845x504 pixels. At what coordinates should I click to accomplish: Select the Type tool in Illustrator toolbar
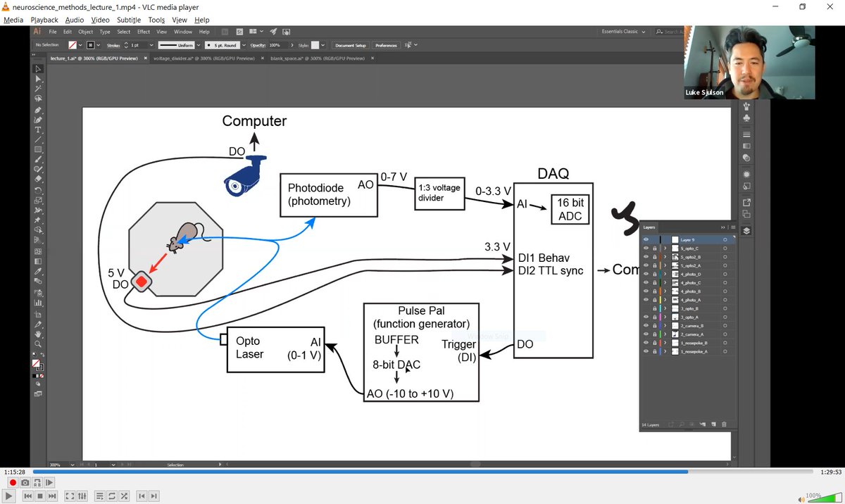point(38,130)
